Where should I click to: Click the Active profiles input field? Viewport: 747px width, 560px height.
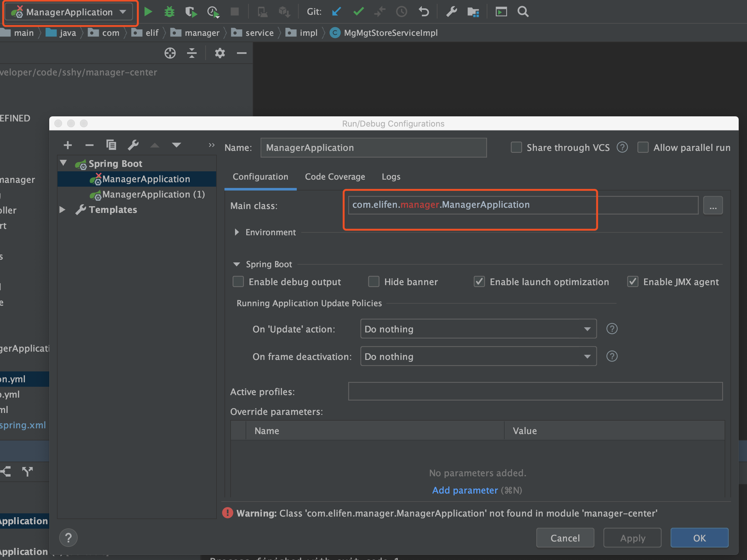coord(536,391)
